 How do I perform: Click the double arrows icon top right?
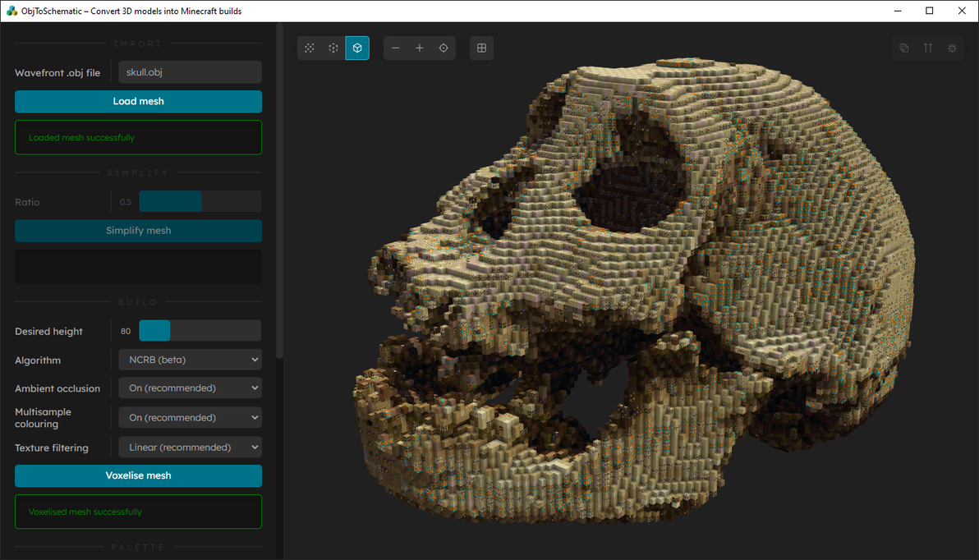[928, 48]
